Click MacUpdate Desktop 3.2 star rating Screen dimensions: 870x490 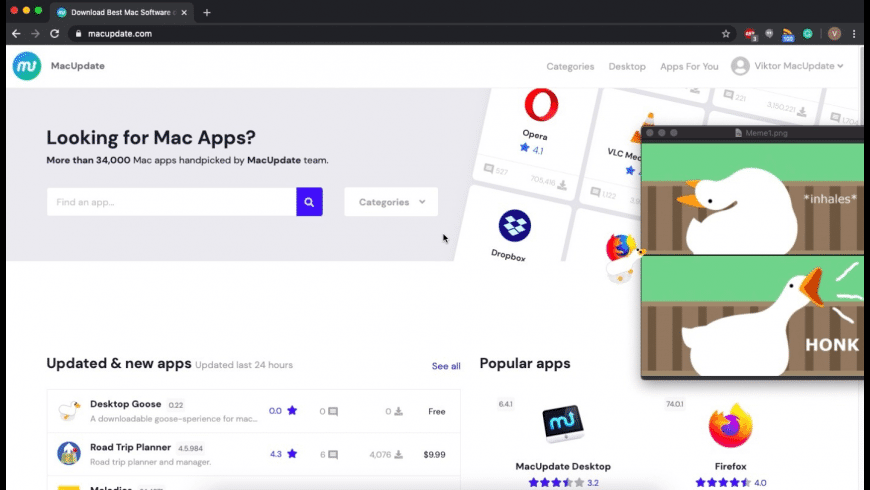(x=563, y=483)
